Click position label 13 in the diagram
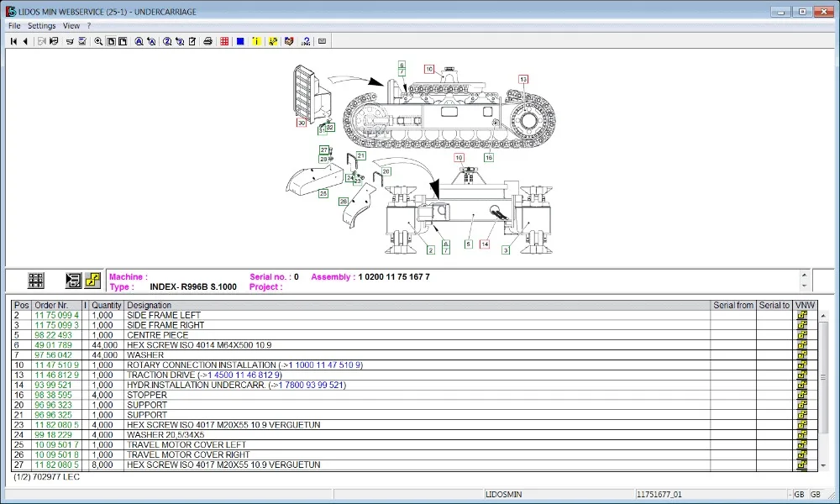This screenshot has height=504, width=840. click(x=522, y=79)
